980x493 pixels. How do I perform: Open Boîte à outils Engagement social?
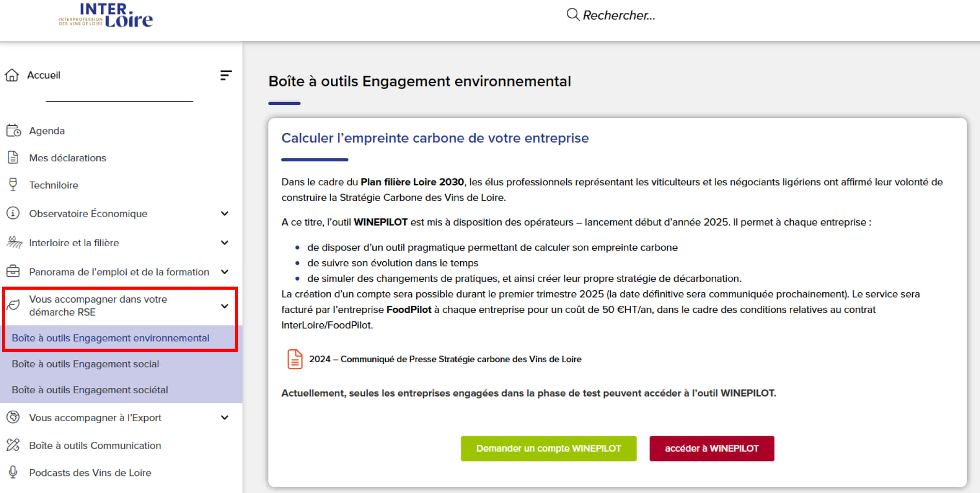tap(85, 364)
